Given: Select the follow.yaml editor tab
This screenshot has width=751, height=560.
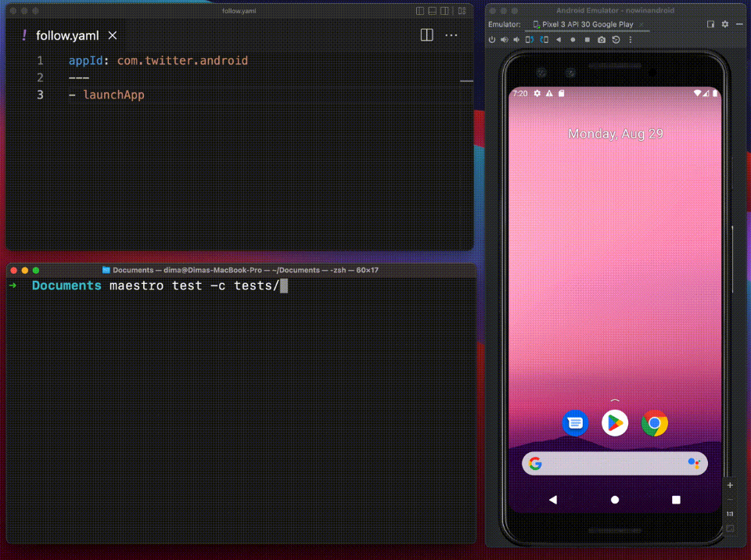Looking at the screenshot, I should [x=67, y=35].
